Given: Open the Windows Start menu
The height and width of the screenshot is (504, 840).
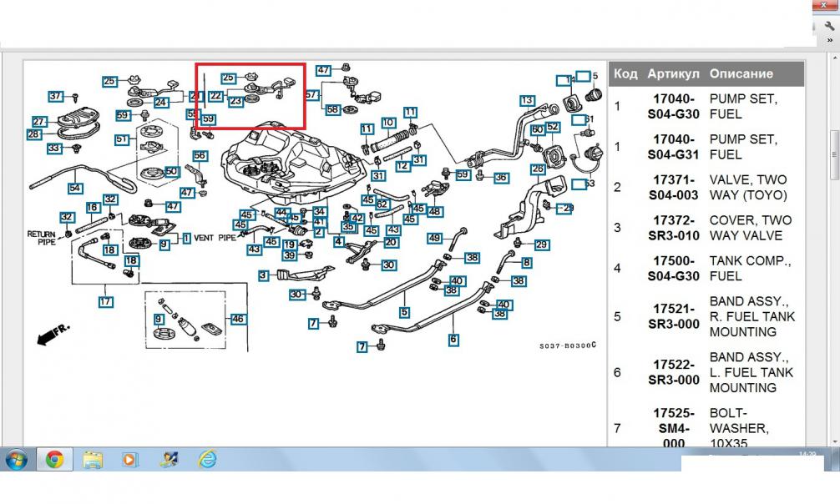Looking at the screenshot, I should tap(16, 460).
